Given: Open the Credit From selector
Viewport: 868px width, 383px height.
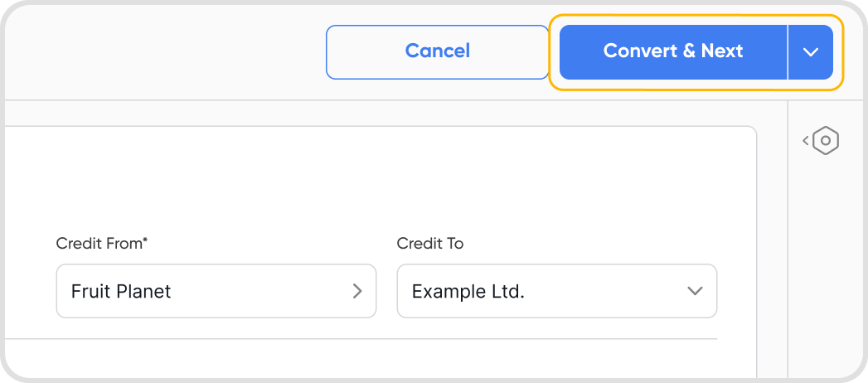Looking at the screenshot, I should click(x=216, y=291).
